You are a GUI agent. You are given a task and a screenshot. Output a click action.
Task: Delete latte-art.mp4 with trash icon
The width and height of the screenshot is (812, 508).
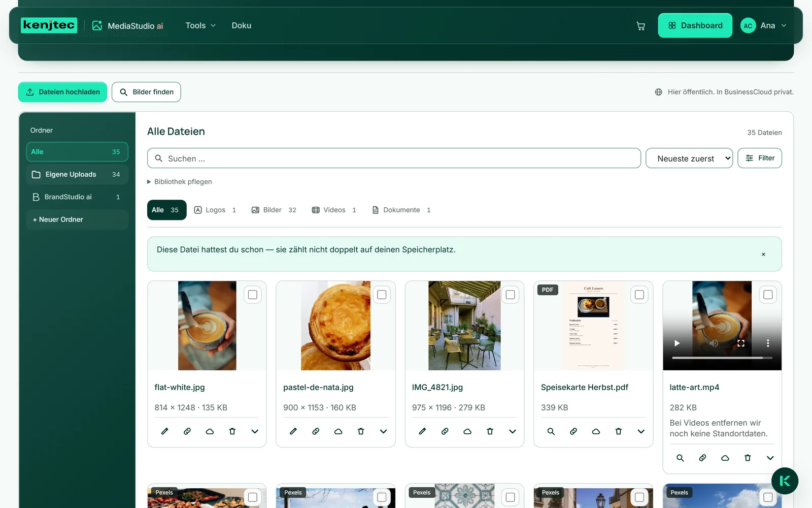click(748, 458)
